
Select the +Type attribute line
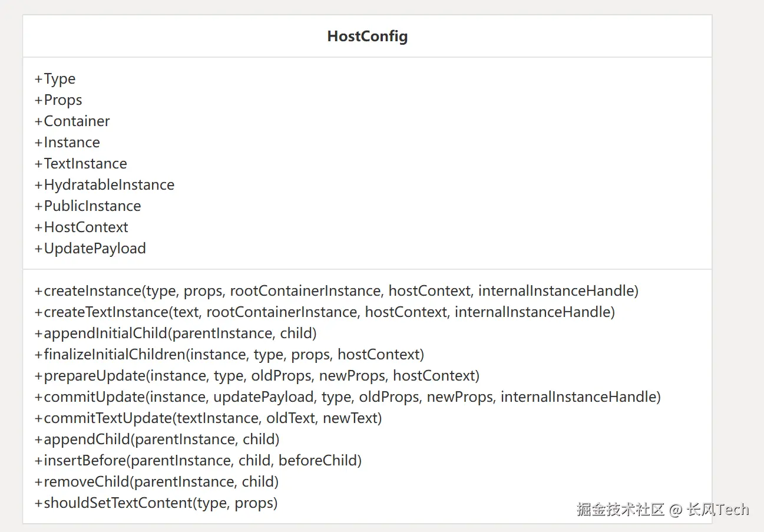coord(55,79)
